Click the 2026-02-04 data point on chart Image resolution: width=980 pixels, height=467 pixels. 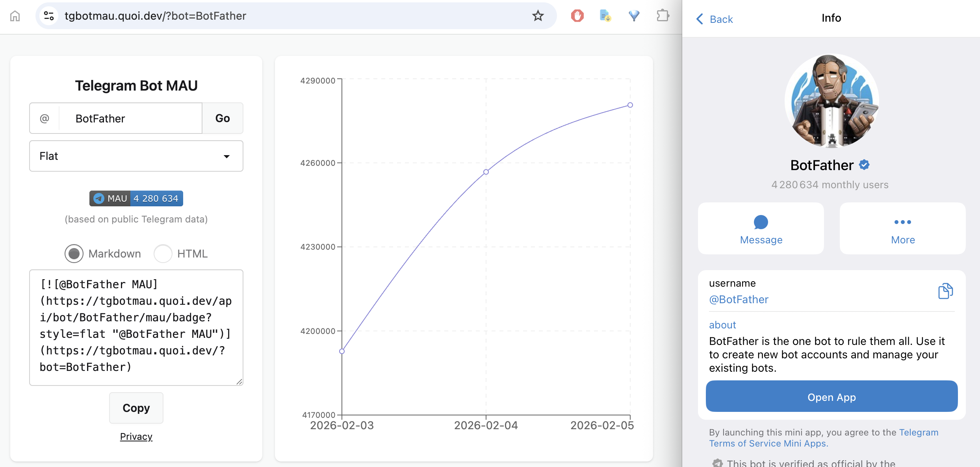[486, 172]
